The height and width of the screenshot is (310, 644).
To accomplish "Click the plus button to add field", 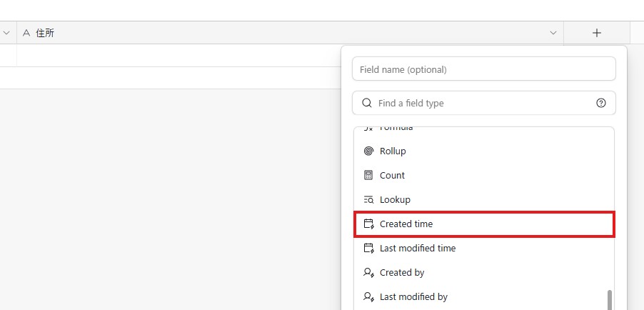I will [x=597, y=33].
